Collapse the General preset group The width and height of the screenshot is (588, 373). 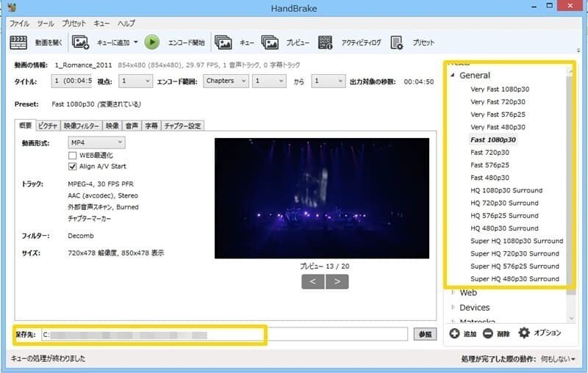pos(453,75)
